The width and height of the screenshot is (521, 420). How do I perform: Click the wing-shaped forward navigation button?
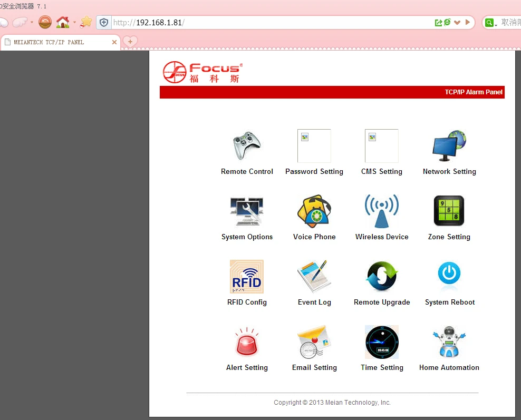click(20, 22)
